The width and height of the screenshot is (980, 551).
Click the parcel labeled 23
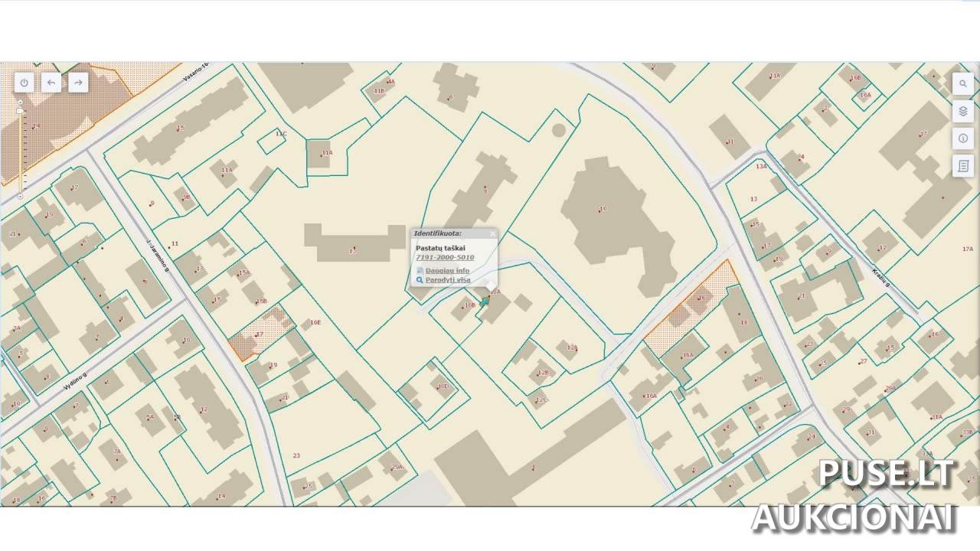tap(296, 455)
